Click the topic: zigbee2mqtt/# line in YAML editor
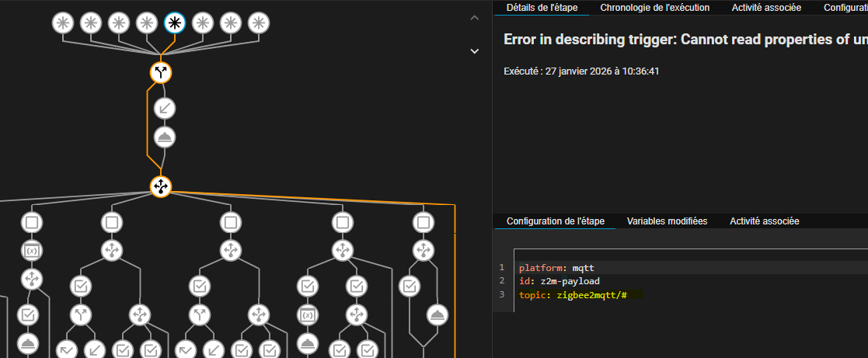This screenshot has width=868, height=358. click(575, 295)
